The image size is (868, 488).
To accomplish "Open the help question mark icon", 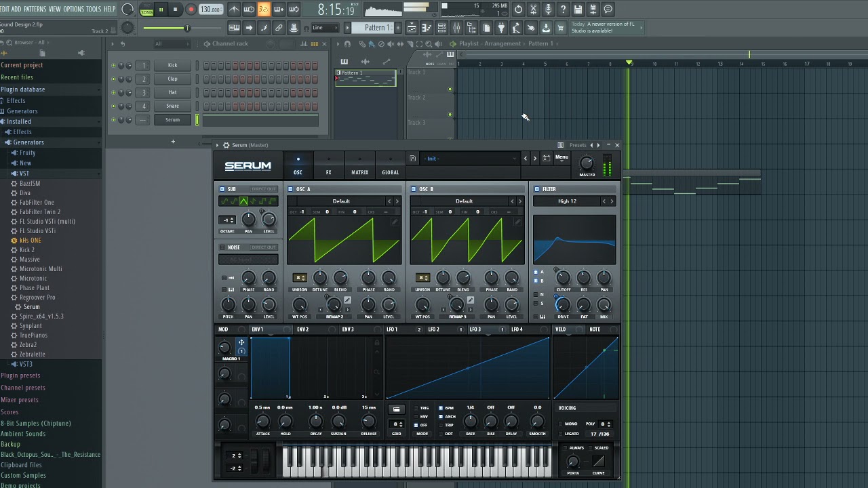I will pos(563,9).
